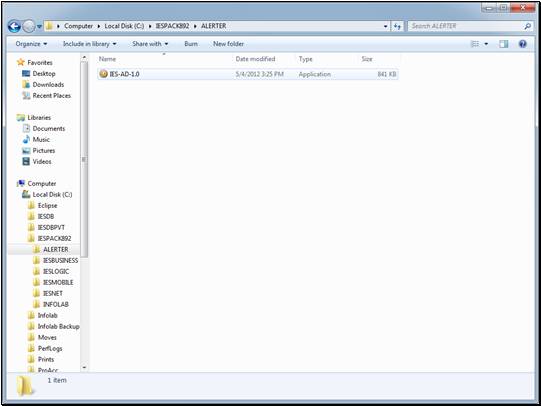This screenshot has width=541, height=406.
Task: Select the IES-AD-1.0 application file
Action: pyautogui.click(x=248, y=74)
